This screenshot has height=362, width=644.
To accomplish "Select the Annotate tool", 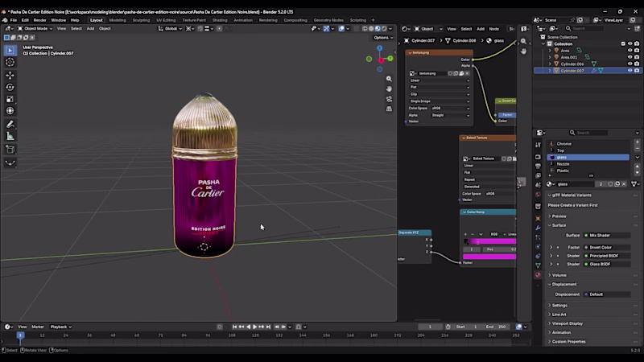I will pos(10,125).
